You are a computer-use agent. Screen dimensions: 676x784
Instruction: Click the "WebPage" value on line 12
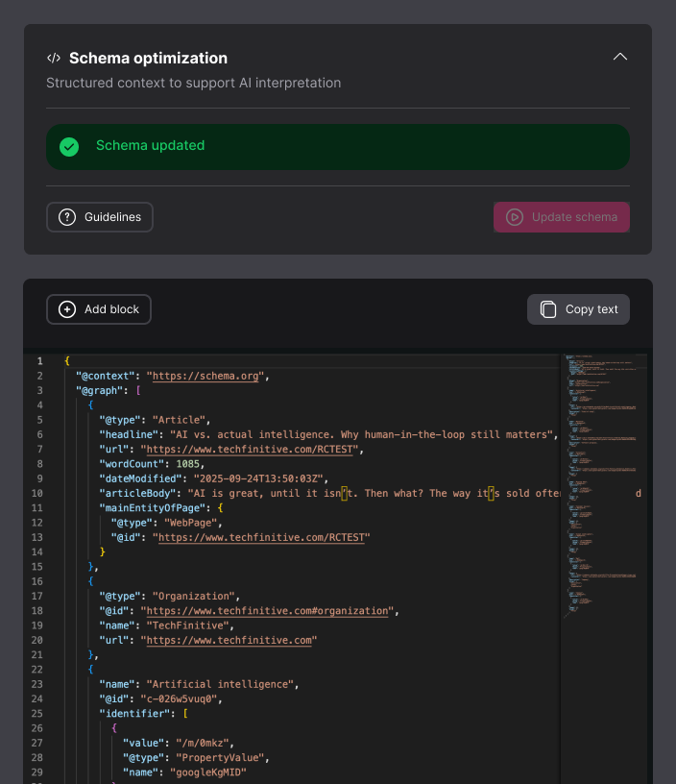click(x=190, y=523)
